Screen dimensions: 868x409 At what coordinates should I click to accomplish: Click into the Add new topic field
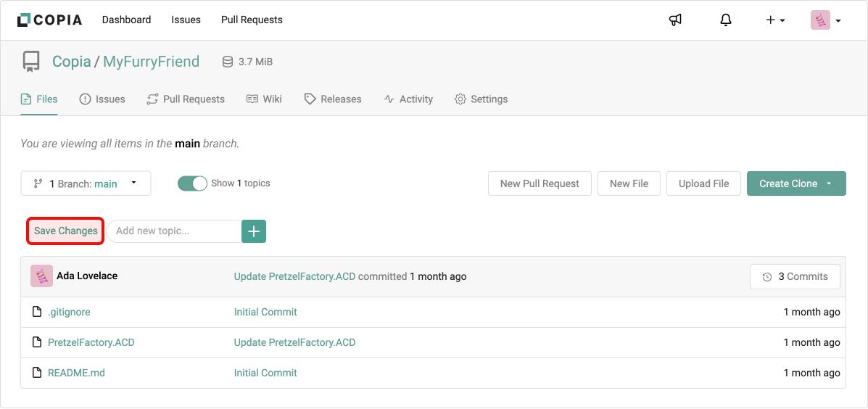tap(174, 231)
